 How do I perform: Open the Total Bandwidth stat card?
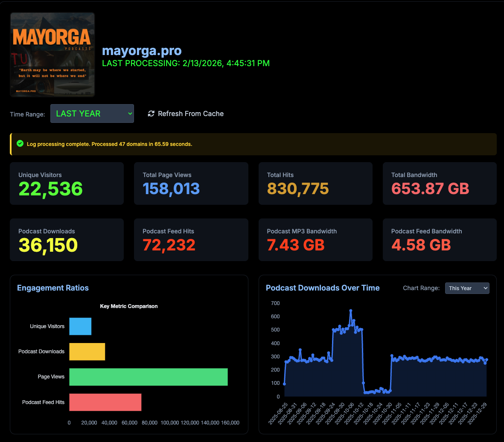440,183
